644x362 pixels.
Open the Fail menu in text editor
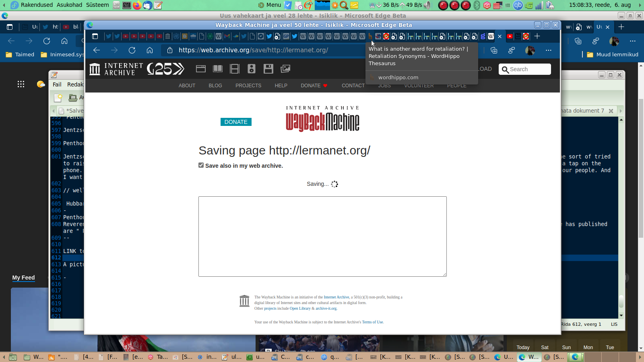57,84
